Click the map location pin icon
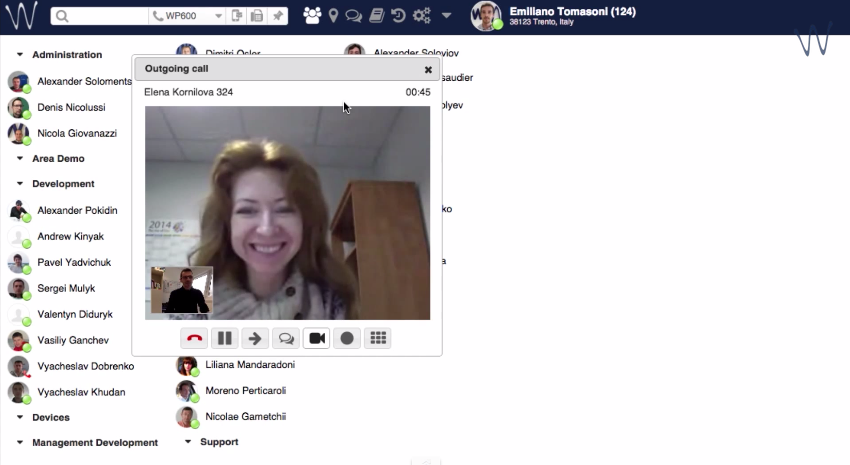The height and width of the screenshot is (465, 850). [333, 16]
